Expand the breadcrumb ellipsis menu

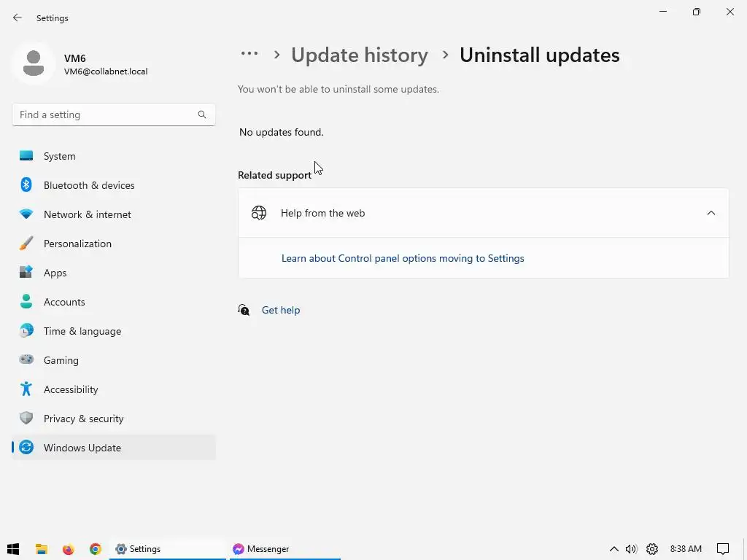[x=249, y=54]
